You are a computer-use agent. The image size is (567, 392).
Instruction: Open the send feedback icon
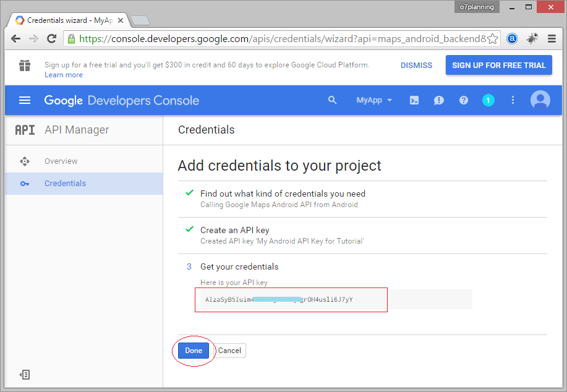click(x=438, y=100)
